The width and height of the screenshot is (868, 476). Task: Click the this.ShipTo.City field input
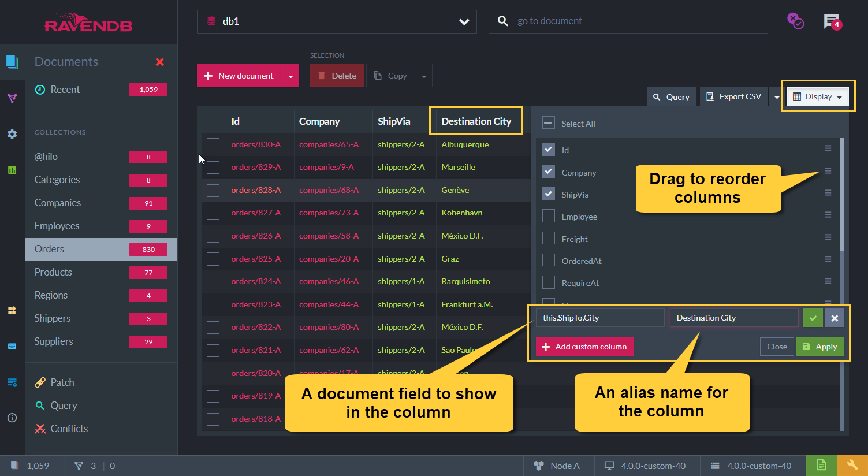click(x=600, y=318)
